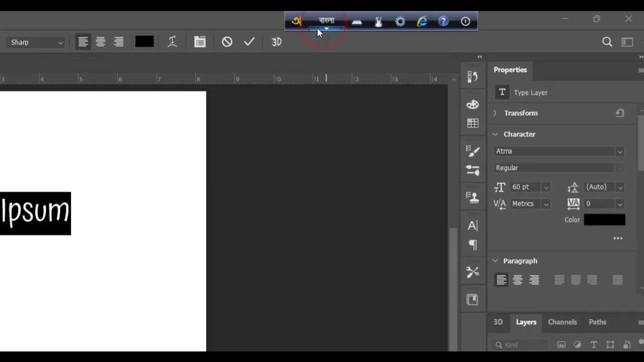Open the Clone Source stamp panel icon
644x362 pixels.
[472, 197]
